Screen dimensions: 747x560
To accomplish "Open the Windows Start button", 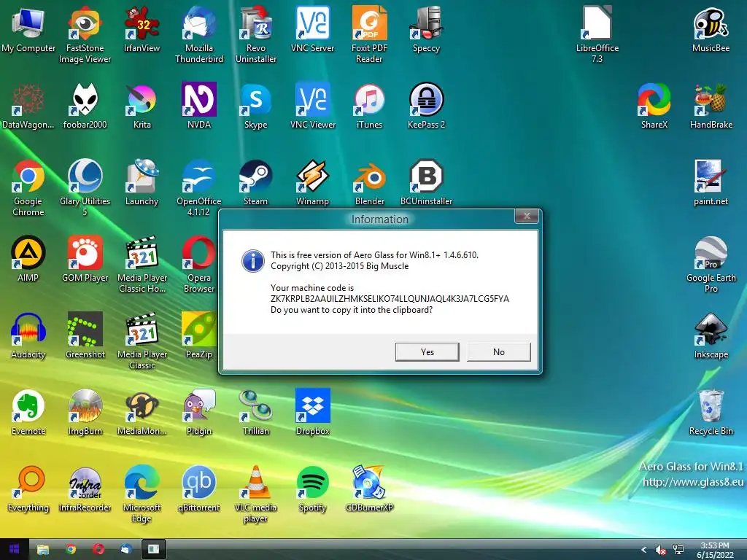I will [x=15, y=550].
